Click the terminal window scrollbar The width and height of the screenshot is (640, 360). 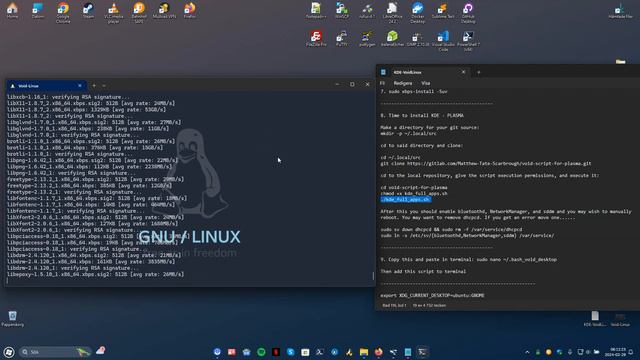(x=373, y=276)
